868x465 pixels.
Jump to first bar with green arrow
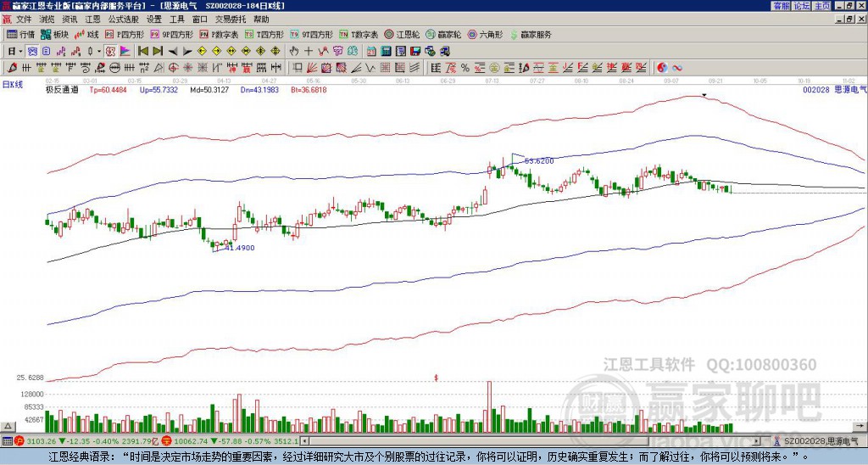point(142,52)
